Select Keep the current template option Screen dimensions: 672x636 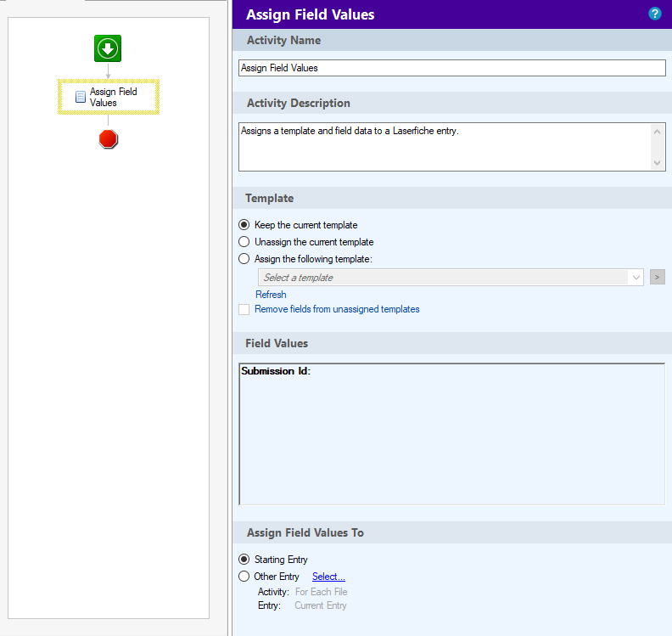[244, 225]
